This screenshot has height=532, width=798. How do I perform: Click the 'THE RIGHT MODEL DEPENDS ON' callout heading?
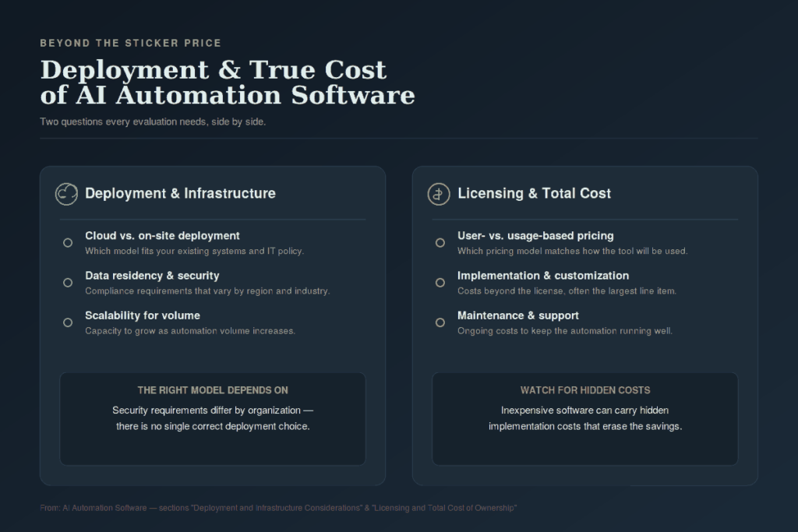click(213, 390)
